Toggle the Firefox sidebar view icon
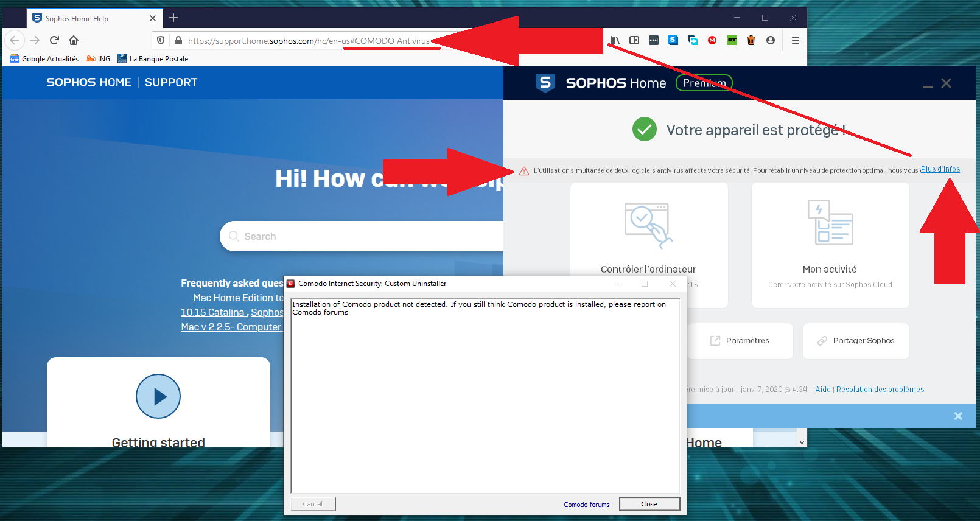 click(x=634, y=40)
